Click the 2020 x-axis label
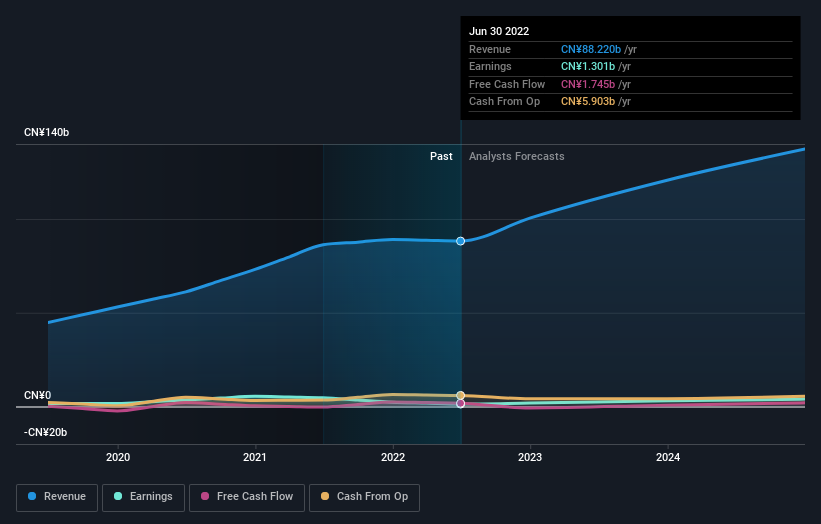Image resolution: width=821 pixels, height=524 pixels. (118, 458)
